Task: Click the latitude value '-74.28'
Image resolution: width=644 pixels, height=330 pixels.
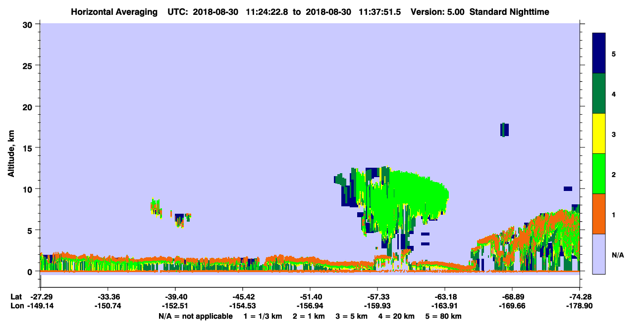Action: (x=580, y=297)
